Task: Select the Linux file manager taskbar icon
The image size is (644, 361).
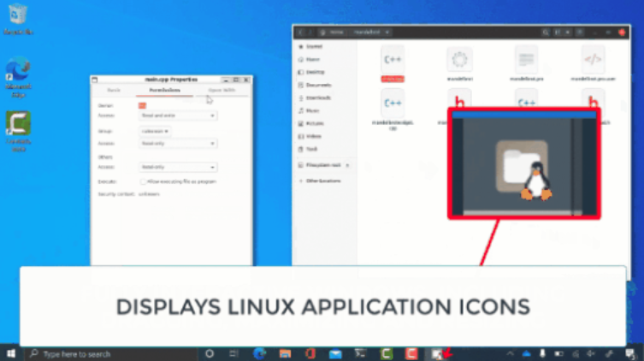Action: click(x=436, y=353)
